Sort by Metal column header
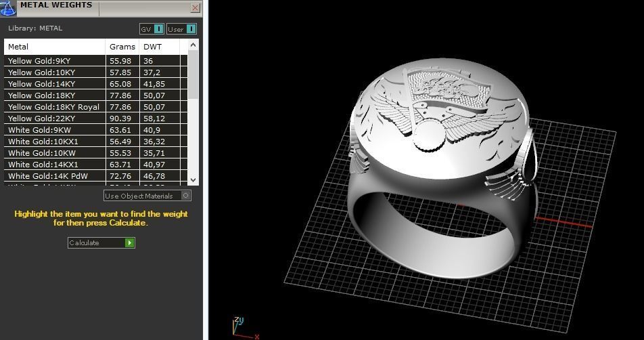The width and height of the screenshot is (644, 340). [55, 47]
